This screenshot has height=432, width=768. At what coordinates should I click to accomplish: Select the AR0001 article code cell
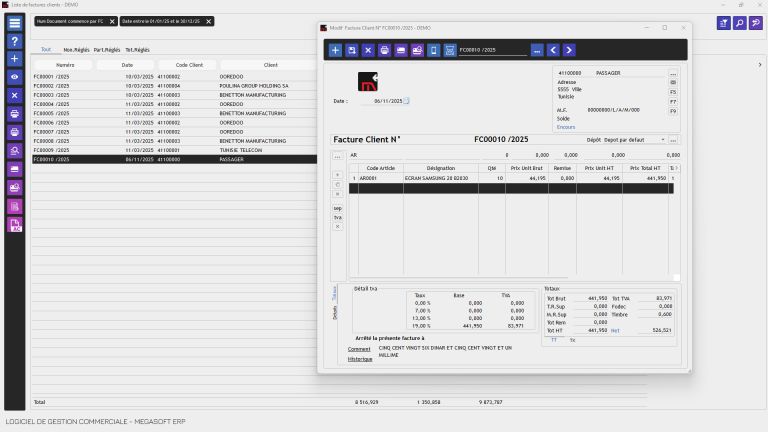coord(381,178)
